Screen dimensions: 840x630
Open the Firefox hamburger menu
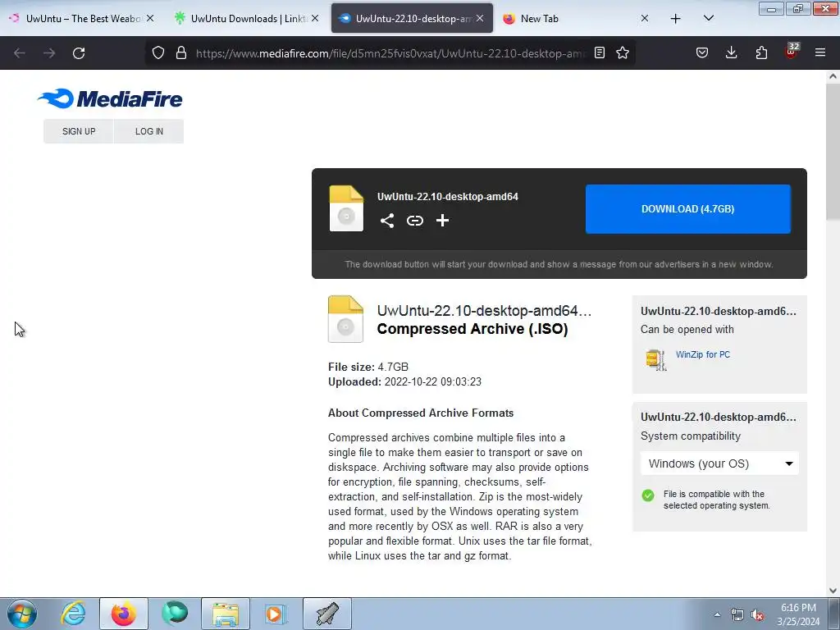tap(820, 53)
